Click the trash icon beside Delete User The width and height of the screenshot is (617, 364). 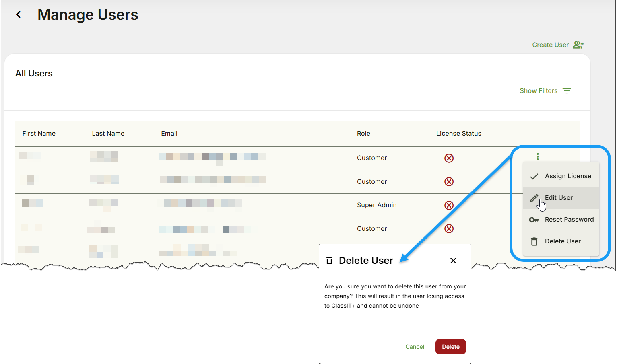(534, 241)
